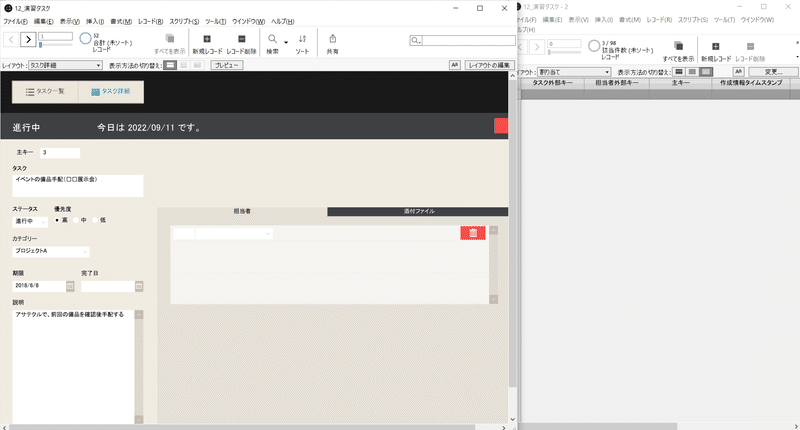
Task: Click すべてを表示 in 12_演習タスク - 2 window
Action: coord(678,52)
